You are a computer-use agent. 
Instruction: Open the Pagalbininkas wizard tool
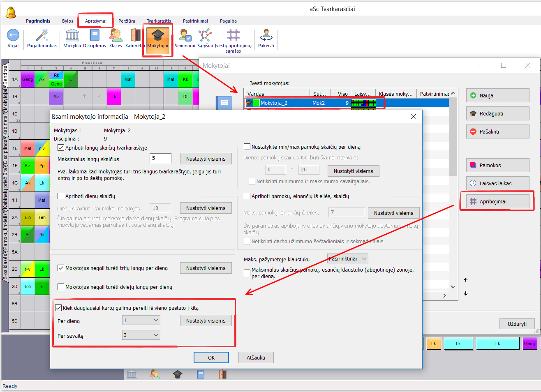click(x=42, y=36)
